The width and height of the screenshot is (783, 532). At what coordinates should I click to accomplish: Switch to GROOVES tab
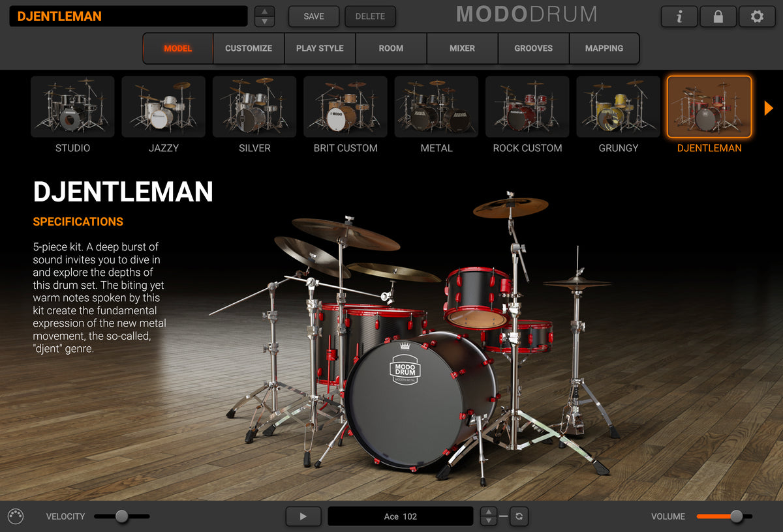pos(533,48)
